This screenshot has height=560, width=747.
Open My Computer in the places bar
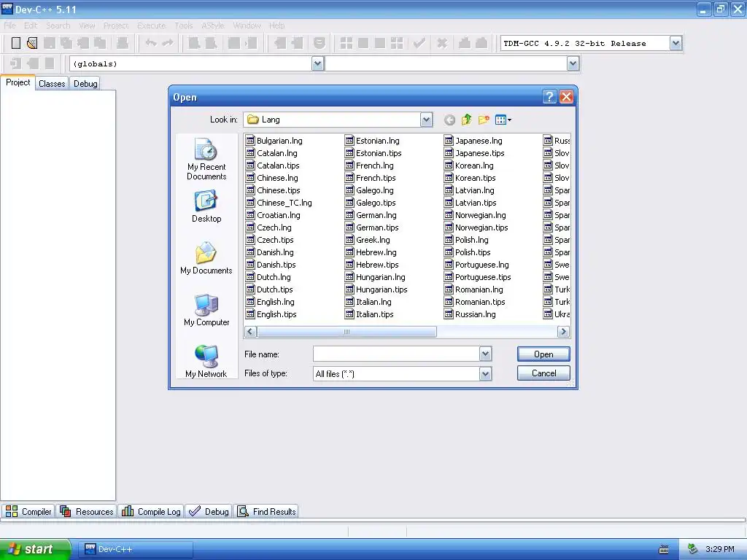click(206, 310)
